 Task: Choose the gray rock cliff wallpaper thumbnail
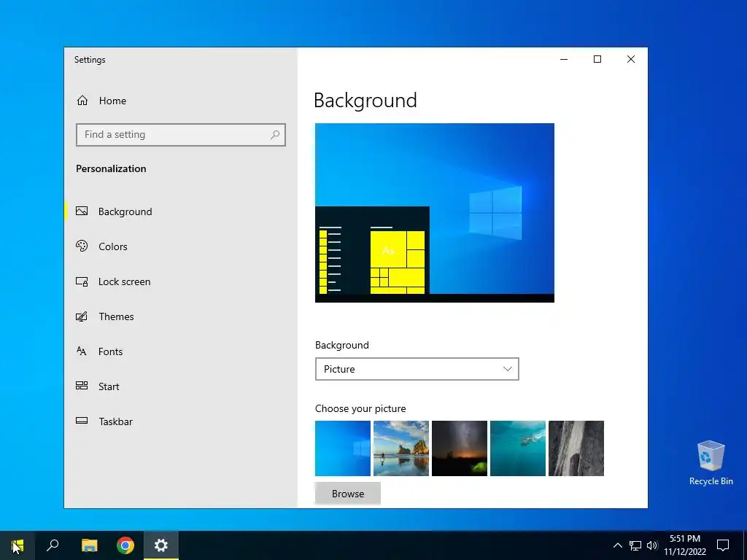576,448
